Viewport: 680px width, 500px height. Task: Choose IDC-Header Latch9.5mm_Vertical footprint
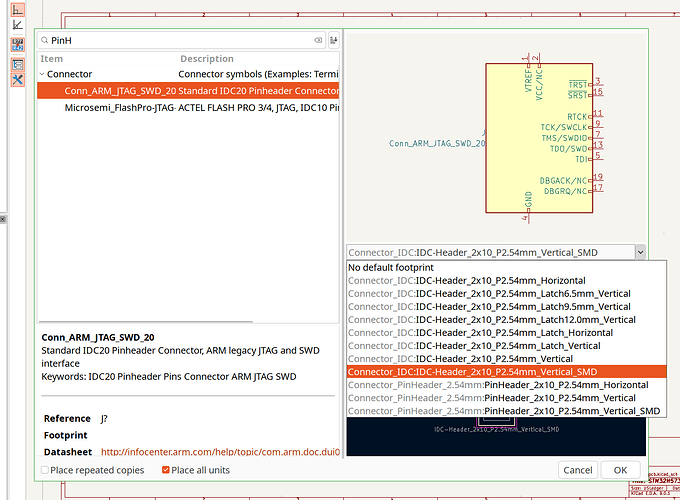tap(506, 307)
